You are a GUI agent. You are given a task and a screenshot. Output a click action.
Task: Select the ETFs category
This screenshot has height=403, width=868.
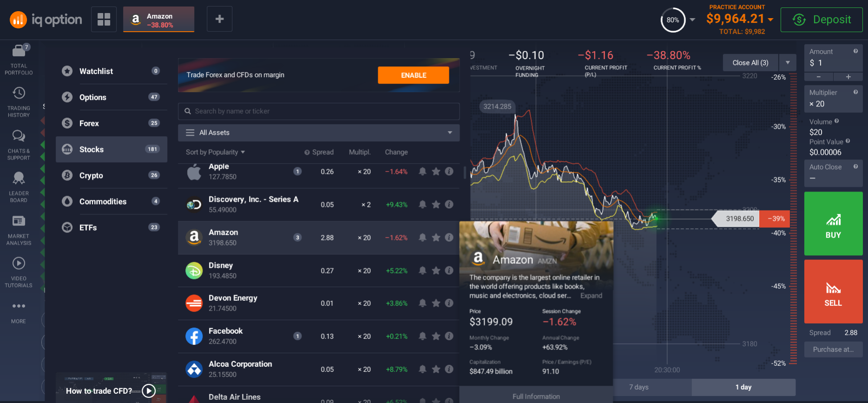click(x=112, y=227)
